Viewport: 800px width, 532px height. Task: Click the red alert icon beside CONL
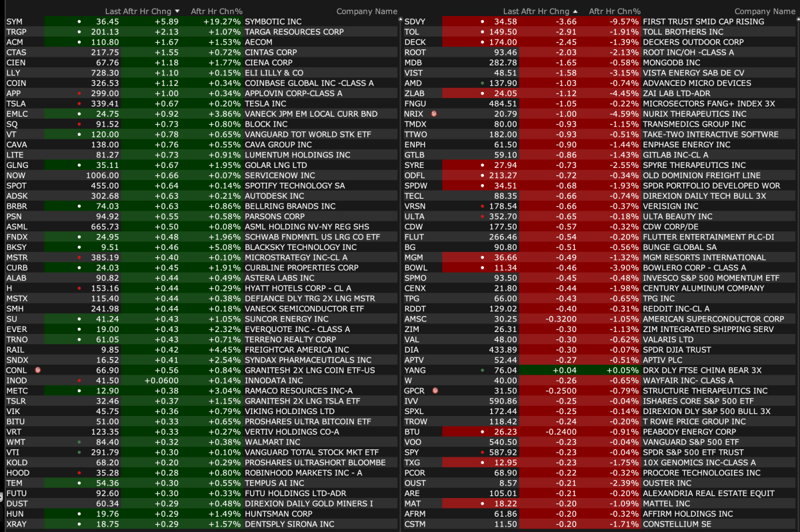37,370
